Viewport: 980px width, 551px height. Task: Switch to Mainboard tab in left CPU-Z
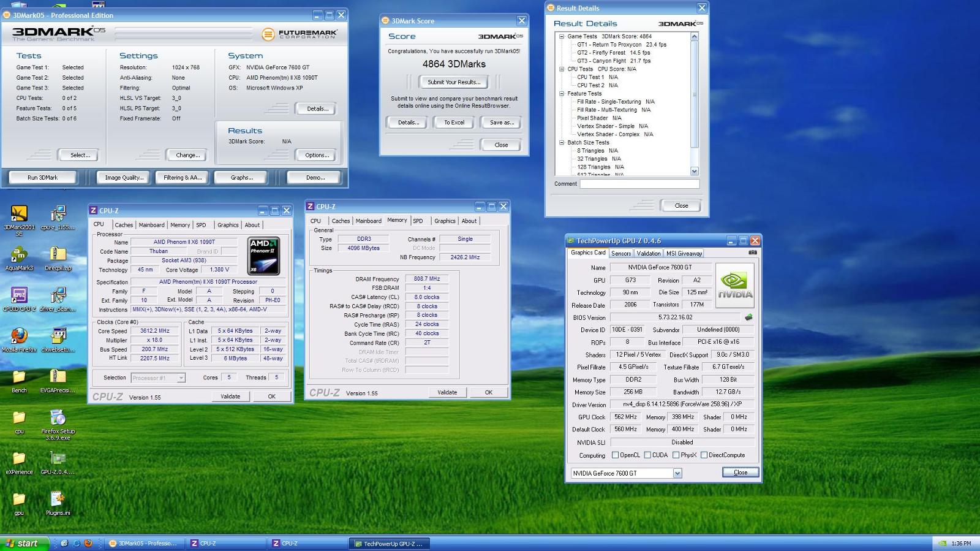coord(151,225)
